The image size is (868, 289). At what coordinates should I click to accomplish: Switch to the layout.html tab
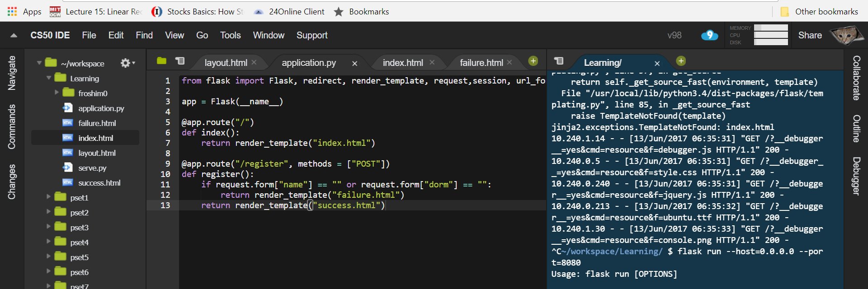226,63
